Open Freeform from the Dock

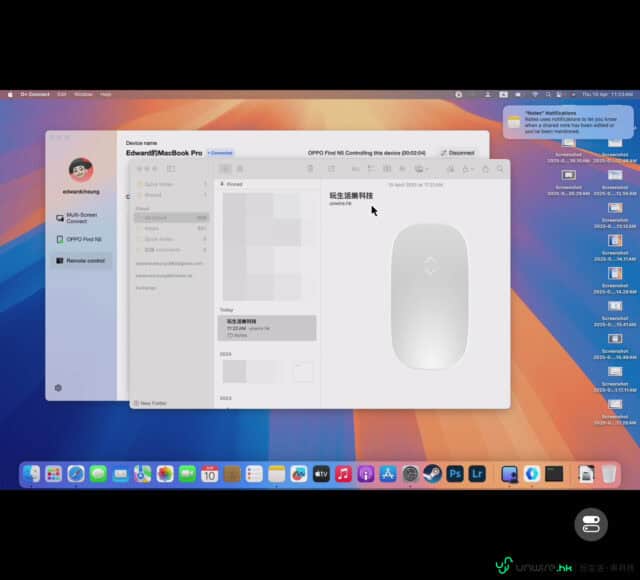click(299, 474)
